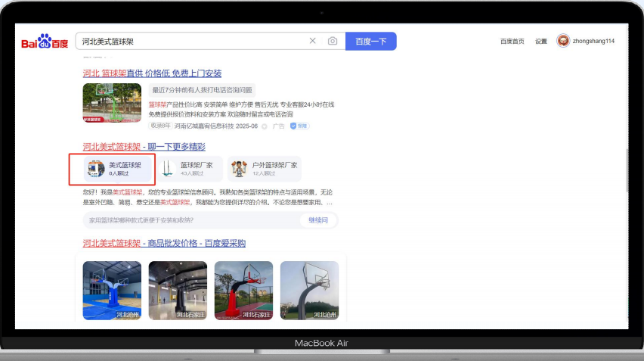Viewport: 644px width, 361px height.
Task: Click the 保障 shield badge on the ad
Action: click(x=300, y=126)
